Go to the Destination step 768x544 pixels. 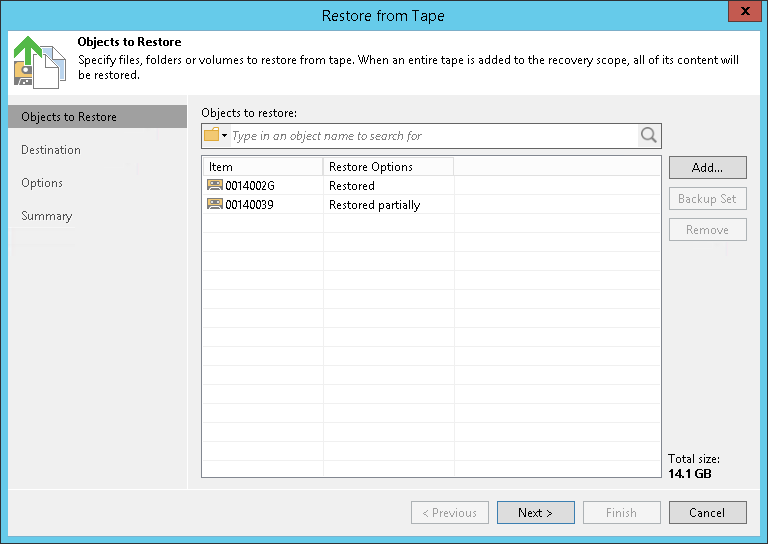[51, 150]
